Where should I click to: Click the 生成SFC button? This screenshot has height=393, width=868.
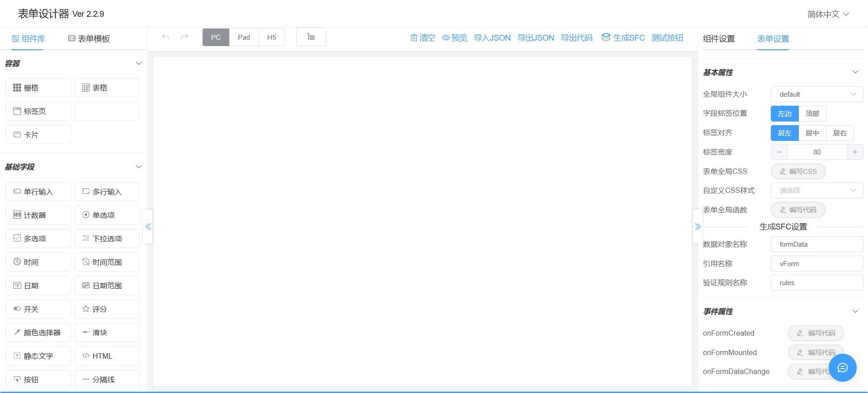point(623,38)
